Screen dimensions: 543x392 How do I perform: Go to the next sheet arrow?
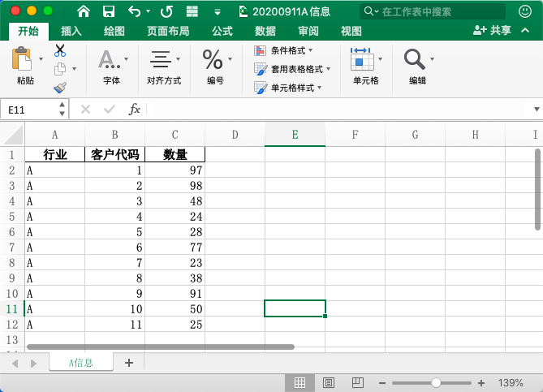(x=33, y=364)
